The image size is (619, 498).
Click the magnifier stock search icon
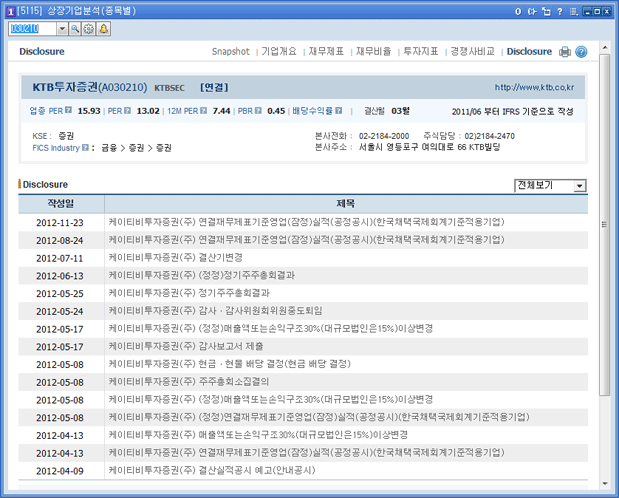pyautogui.click(x=74, y=29)
